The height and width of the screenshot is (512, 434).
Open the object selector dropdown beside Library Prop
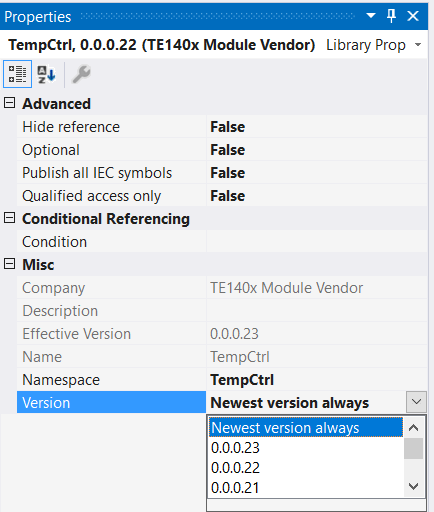(418, 45)
